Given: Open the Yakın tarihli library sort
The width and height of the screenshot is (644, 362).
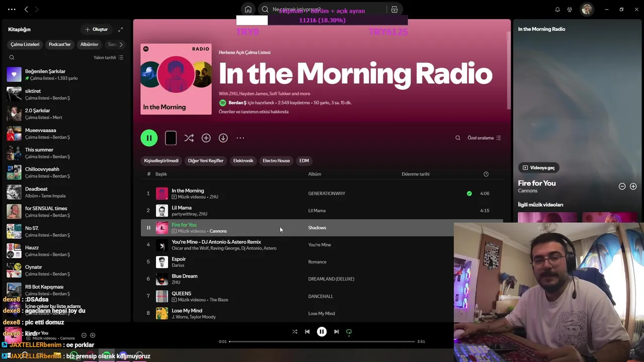Looking at the screenshot, I should [108, 57].
